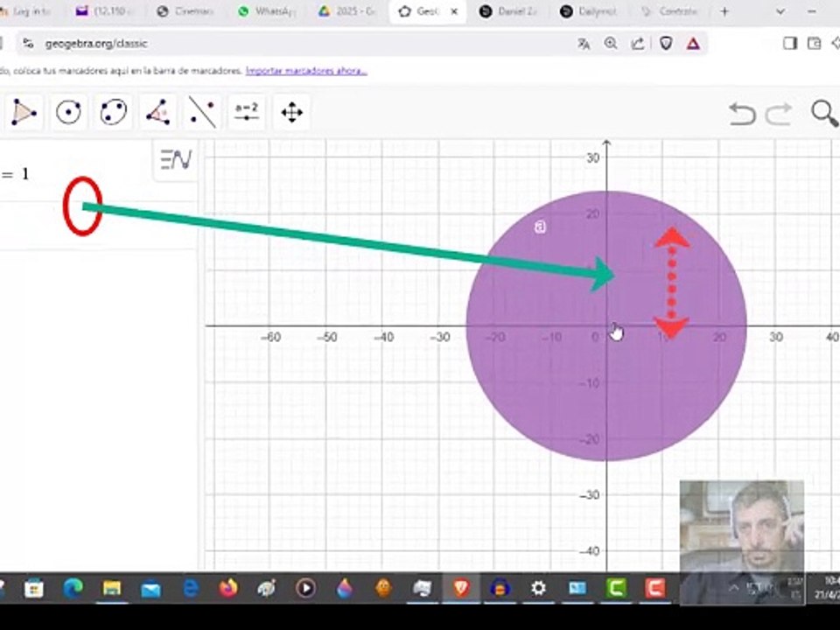The height and width of the screenshot is (630, 840).
Task: Open the green Camtasia icon in taskbar
Action: 617,588
